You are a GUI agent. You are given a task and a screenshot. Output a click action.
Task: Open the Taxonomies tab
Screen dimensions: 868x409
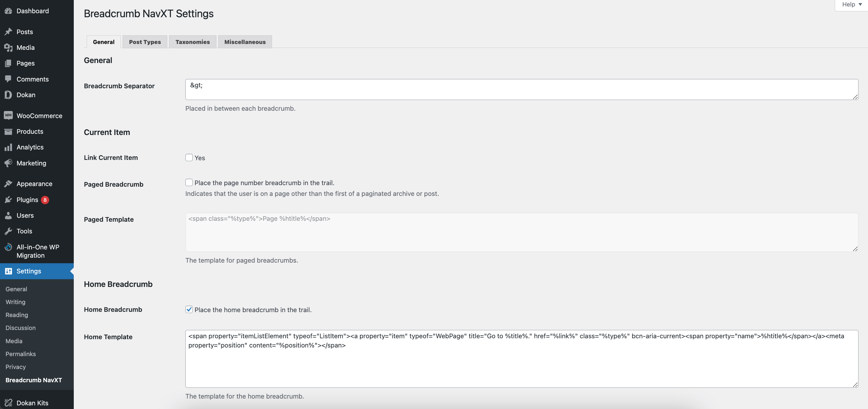click(x=192, y=42)
